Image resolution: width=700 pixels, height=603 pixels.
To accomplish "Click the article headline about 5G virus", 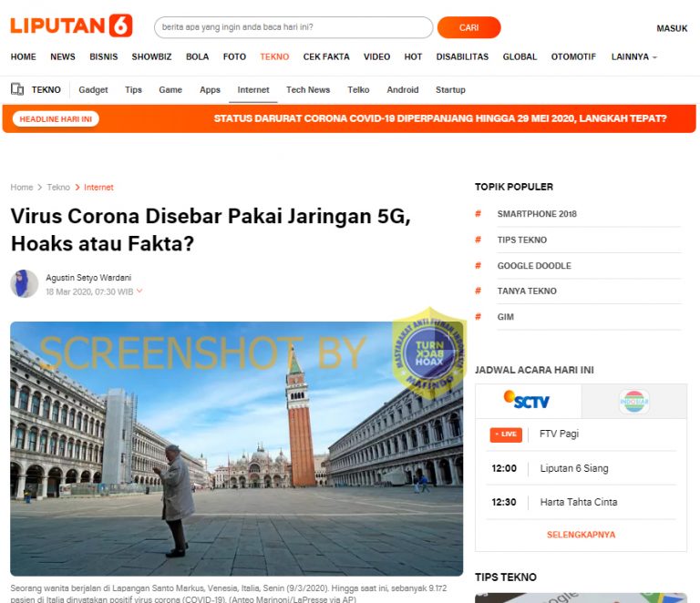I will pos(211,230).
